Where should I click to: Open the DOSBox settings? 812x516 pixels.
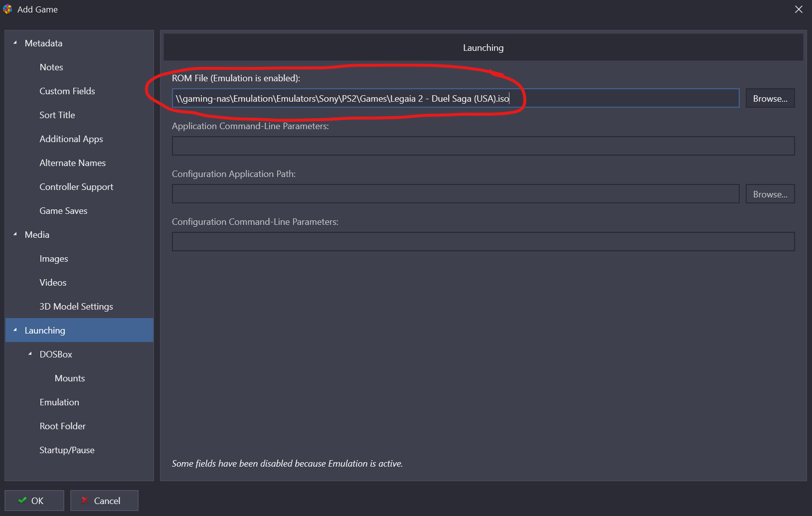[56, 354]
